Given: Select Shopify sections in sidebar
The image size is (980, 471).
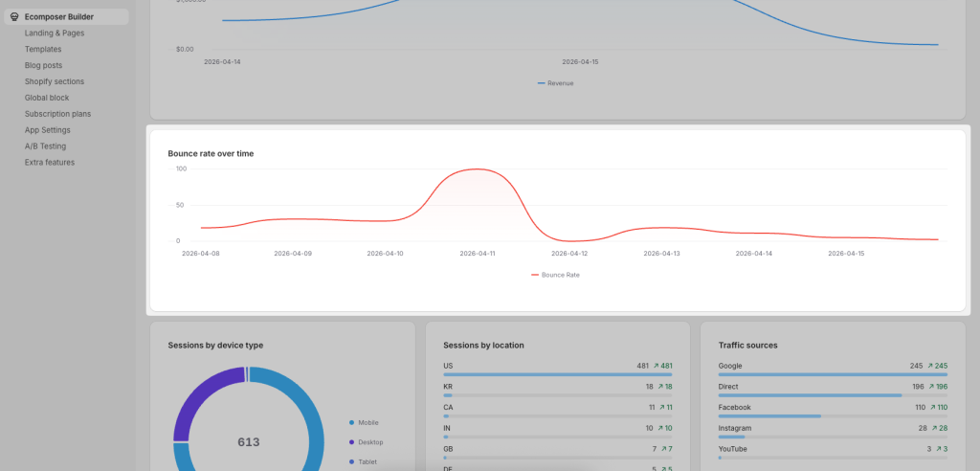Looking at the screenshot, I should 55,81.
